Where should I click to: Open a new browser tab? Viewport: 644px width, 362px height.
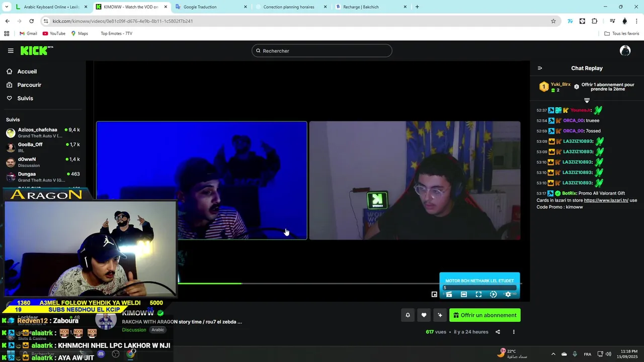(x=417, y=7)
